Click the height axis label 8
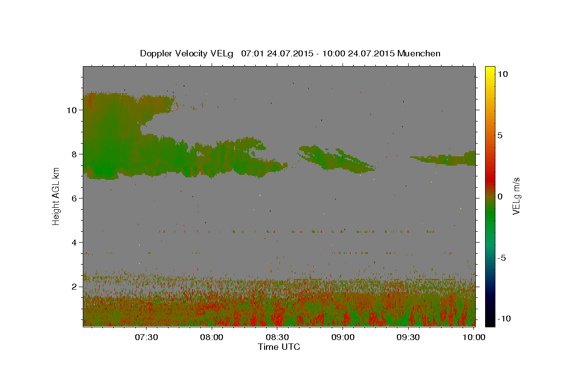Screen dimensions: 588x392 (x=74, y=154)
